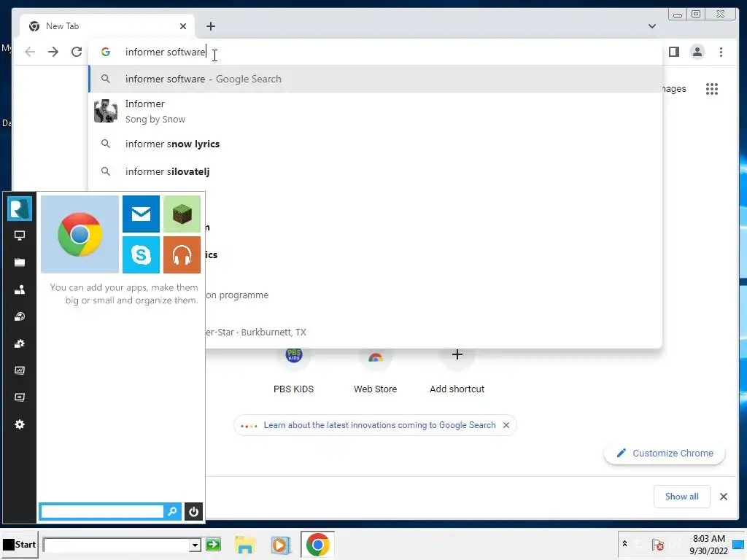747x560 pixels.
Task: Open the folder icon in start sidebar
Action: click(20, 262)
